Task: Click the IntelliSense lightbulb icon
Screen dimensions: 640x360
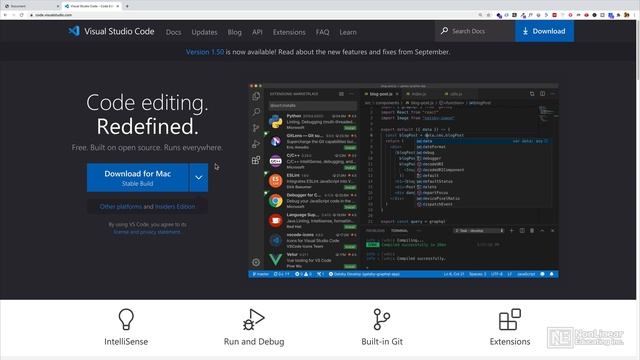Action: (x=126, y=319)
